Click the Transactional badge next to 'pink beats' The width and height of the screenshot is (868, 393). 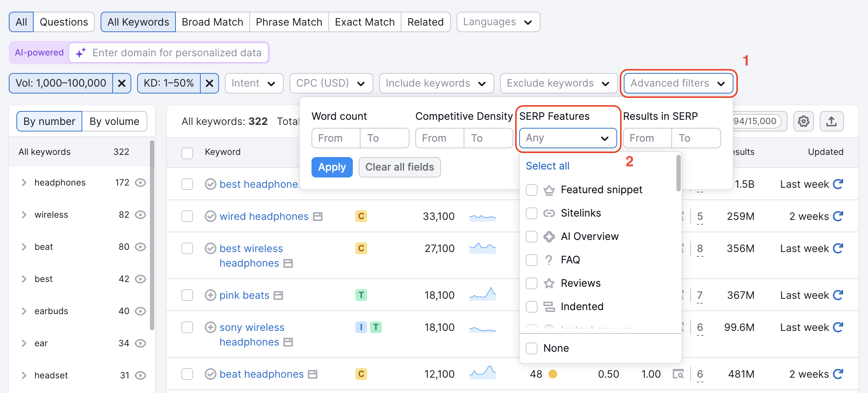pos(361,295)
